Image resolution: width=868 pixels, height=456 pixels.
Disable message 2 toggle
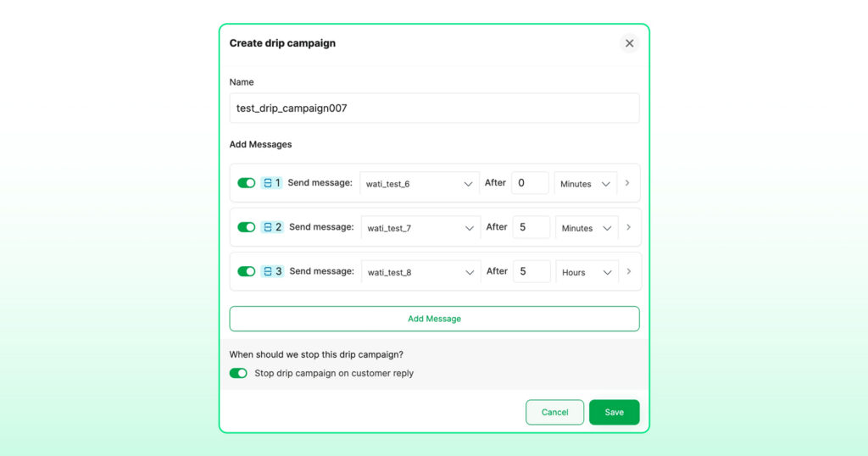point(247,227)
